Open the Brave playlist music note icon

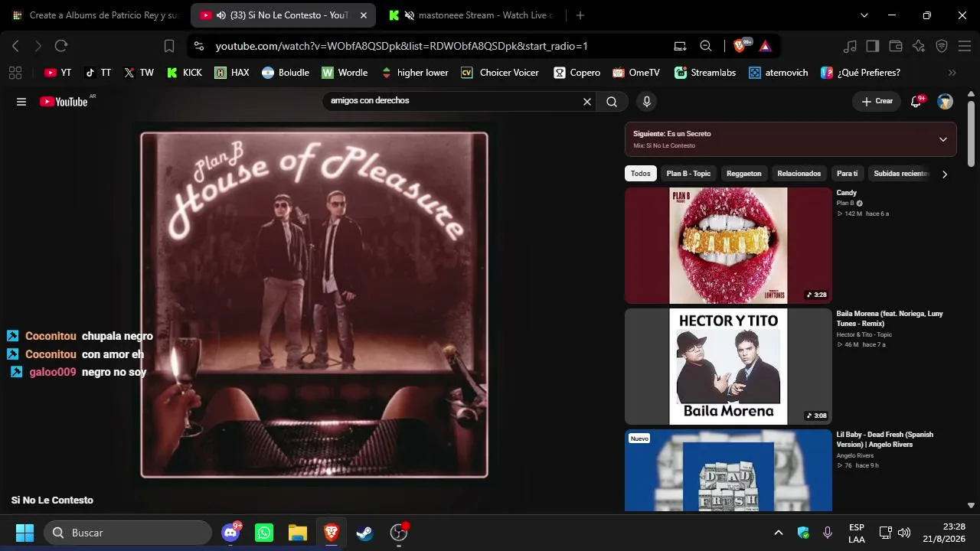coord(850,46)
